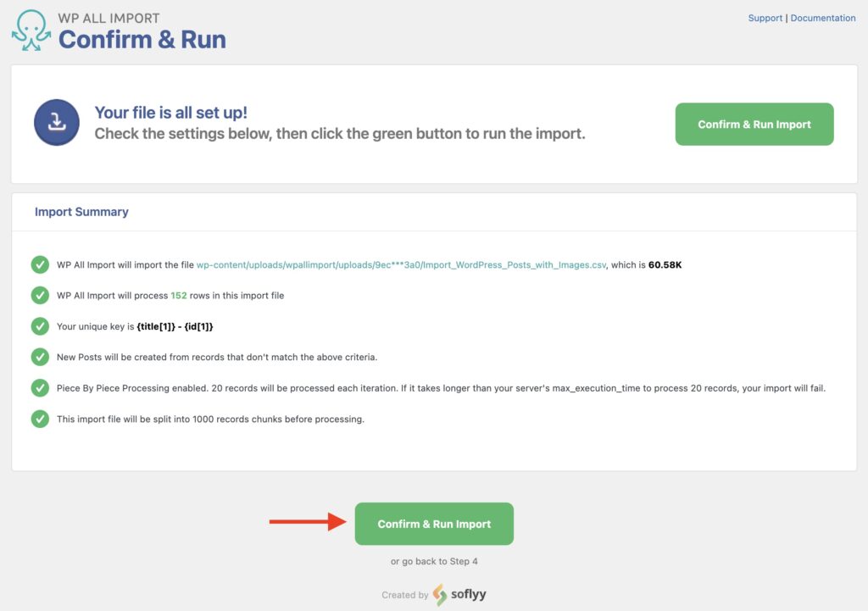Click the Soflyy logo icon at the bottom
The height and width of the screenshot is (611, 868).
tap(438, 595)
